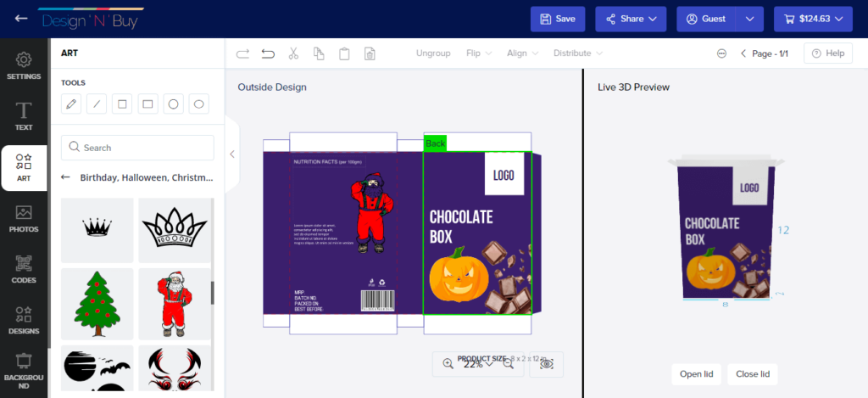The width and height of the screenshot is (868, 398).
Task: Click the Open lid button
Action: point(697,374)
